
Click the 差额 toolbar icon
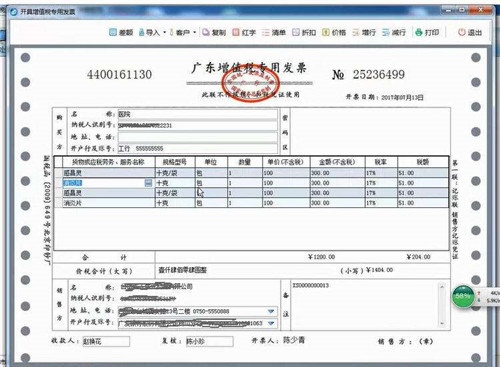pyautogui.click(x=121, y=32)
